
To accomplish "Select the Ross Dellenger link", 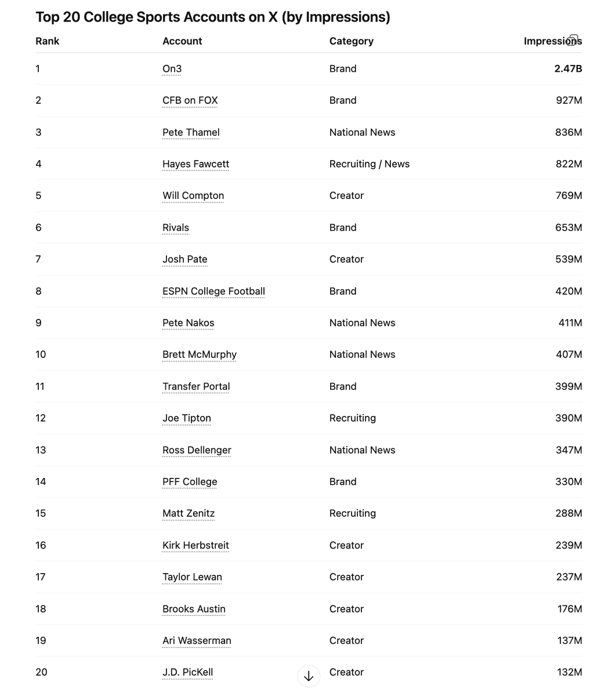I will (197, 450).
